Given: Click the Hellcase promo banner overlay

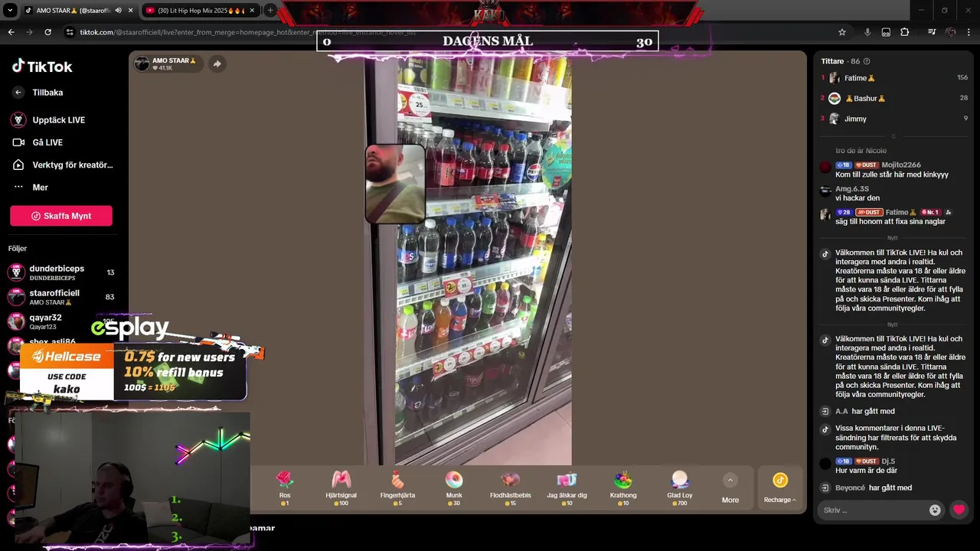Looking at the screenshot, I should tap(133, 372).
